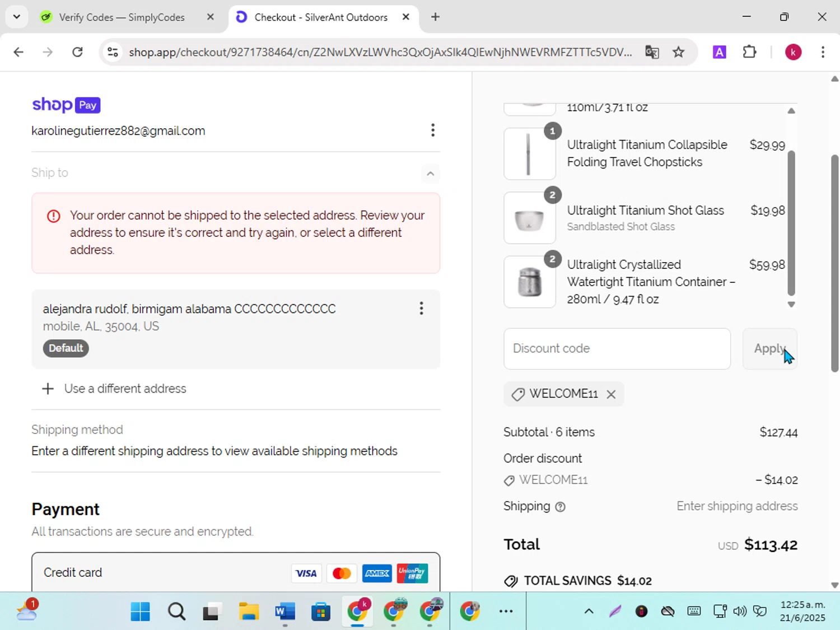Open File Explorer from taskbar

pos(249,612)
